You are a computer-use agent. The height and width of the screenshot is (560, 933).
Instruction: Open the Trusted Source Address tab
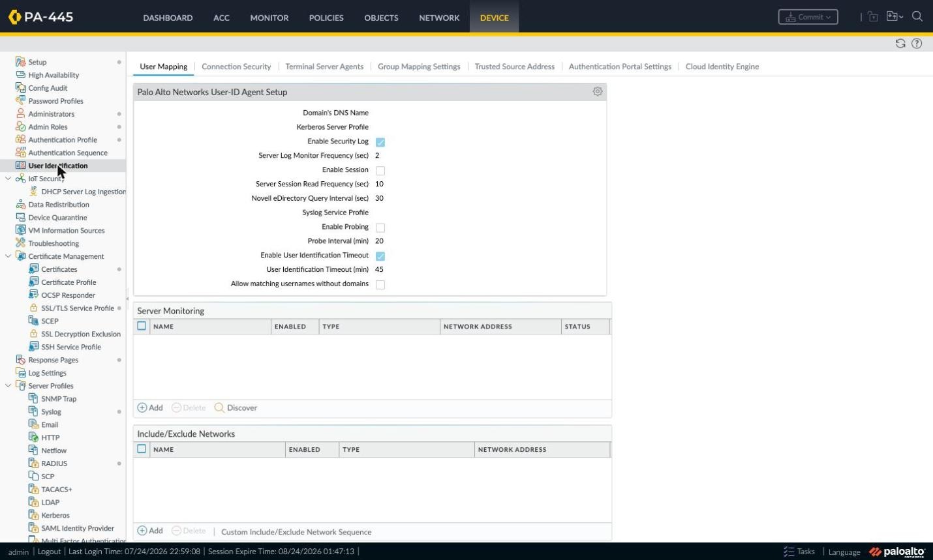pos(514,66)
